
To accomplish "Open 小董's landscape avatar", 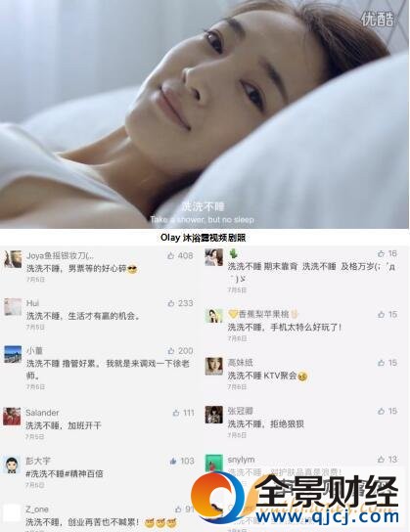I will [13, 354].
